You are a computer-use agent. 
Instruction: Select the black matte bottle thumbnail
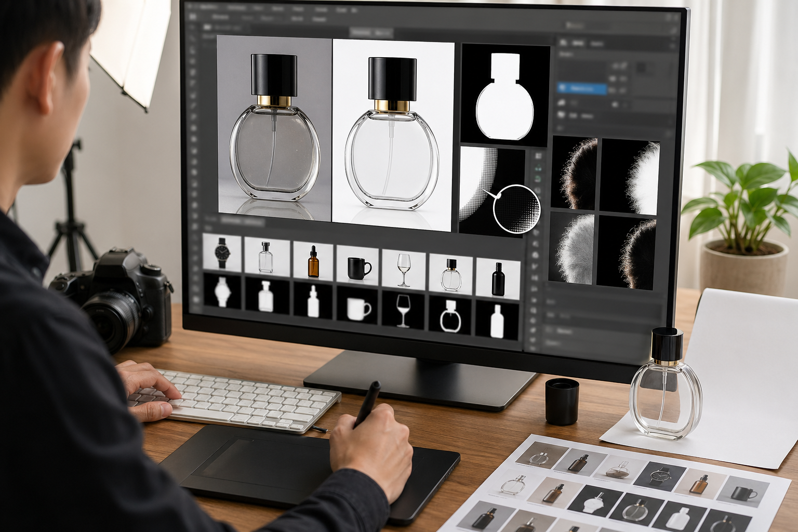click(498, 279)
